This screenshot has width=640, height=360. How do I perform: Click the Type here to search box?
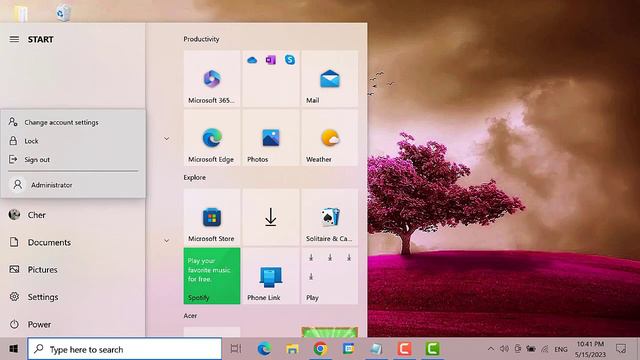(125, 349)
